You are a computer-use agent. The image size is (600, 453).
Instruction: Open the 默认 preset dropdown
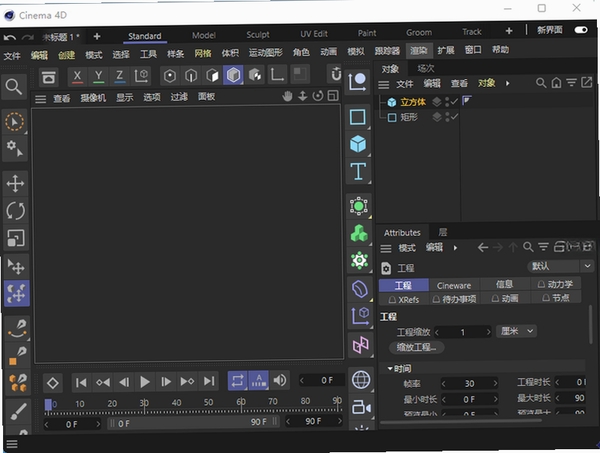(560, 266)
